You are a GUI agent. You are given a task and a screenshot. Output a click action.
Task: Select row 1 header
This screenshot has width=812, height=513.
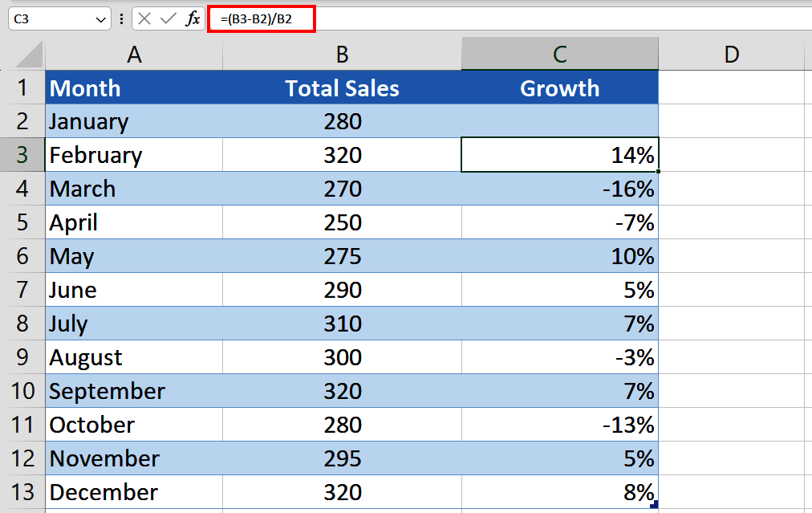click(x=22, y=88)
